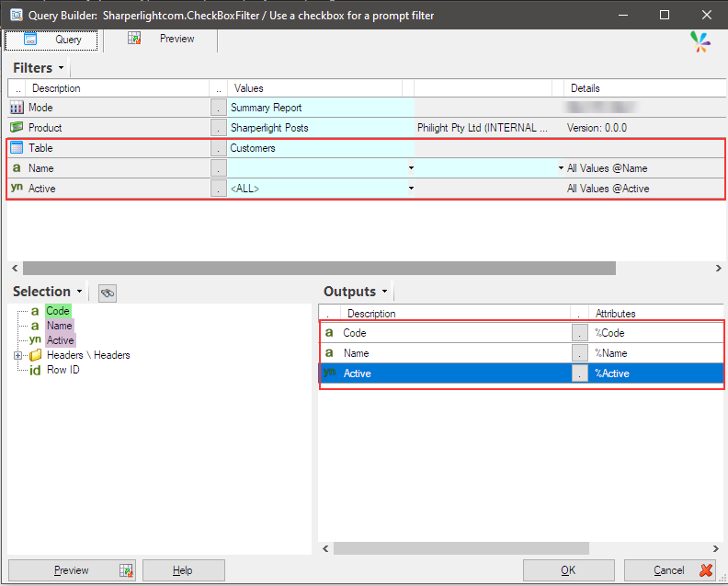The image size is (728, 586).
Task: Click the Sharperlight colorful logo icon
Action: [x=700, y=41]
